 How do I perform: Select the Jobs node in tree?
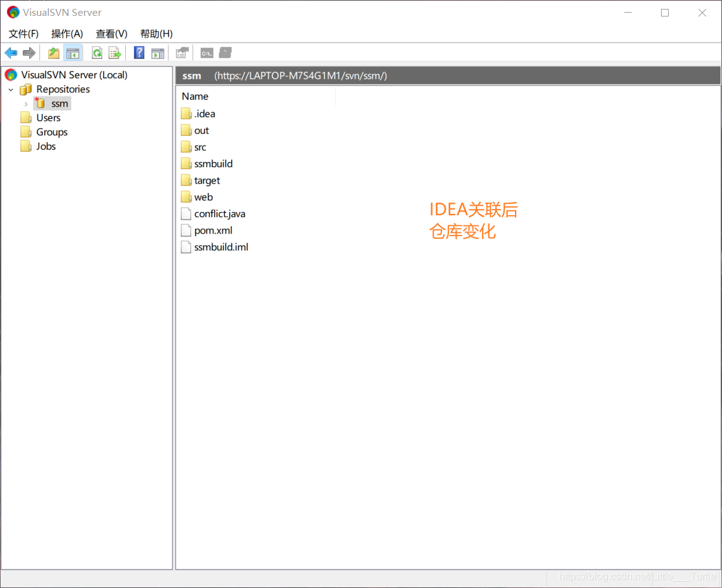pyautogui.click(x=46, y=147)
